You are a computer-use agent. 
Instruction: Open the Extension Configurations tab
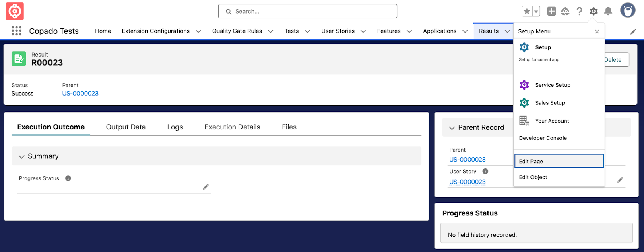[x=156, y=31]
